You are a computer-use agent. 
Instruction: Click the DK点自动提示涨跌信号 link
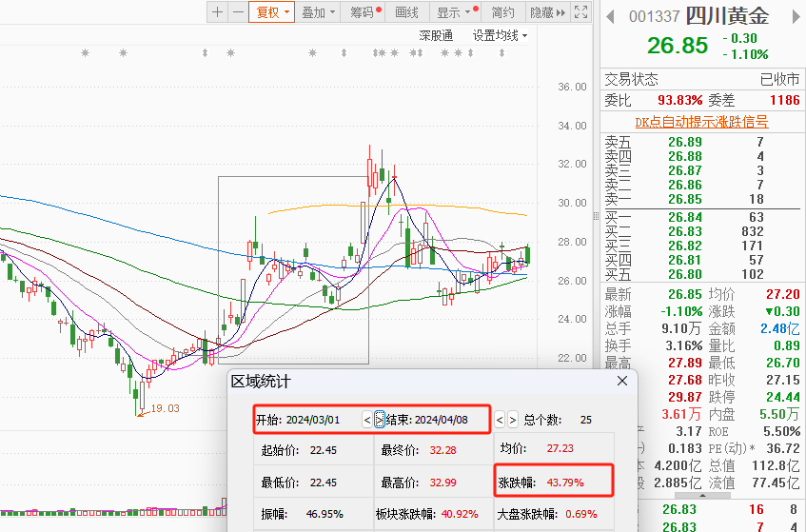(701, 122)
